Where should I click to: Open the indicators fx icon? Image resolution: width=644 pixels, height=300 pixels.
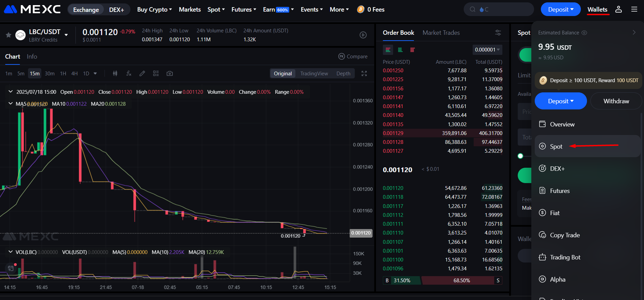coord(129,73)
